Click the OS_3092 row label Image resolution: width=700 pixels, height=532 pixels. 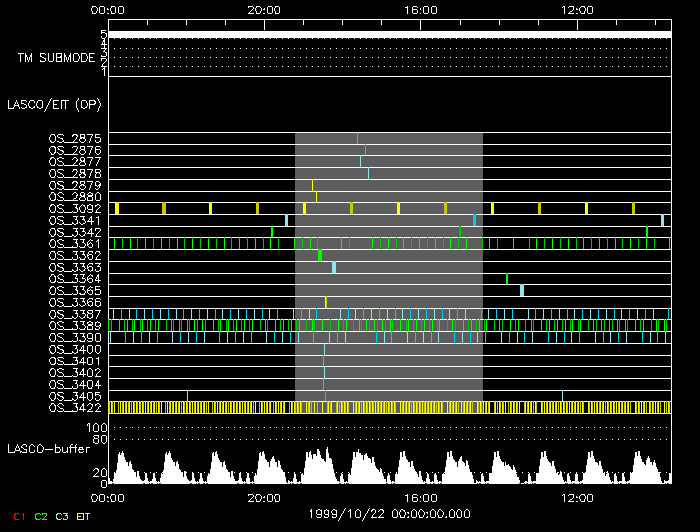tap(75, 208)
